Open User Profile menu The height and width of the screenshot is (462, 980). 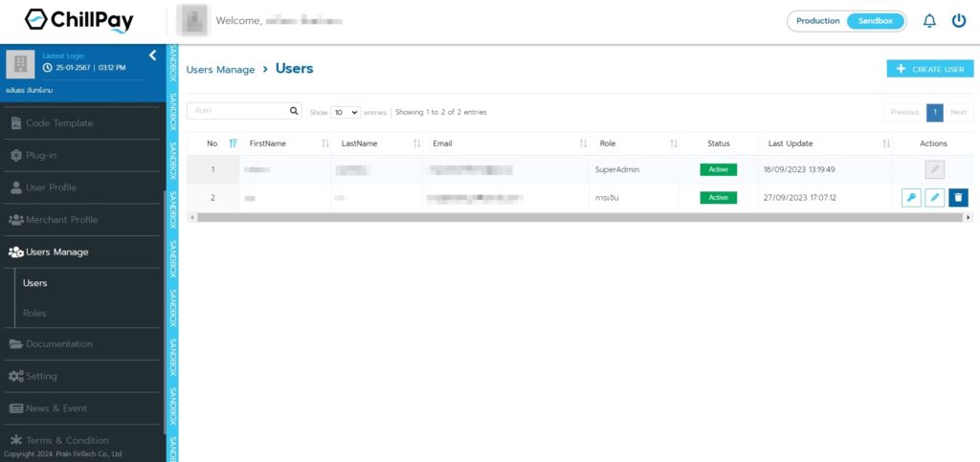tap(82, 187)
